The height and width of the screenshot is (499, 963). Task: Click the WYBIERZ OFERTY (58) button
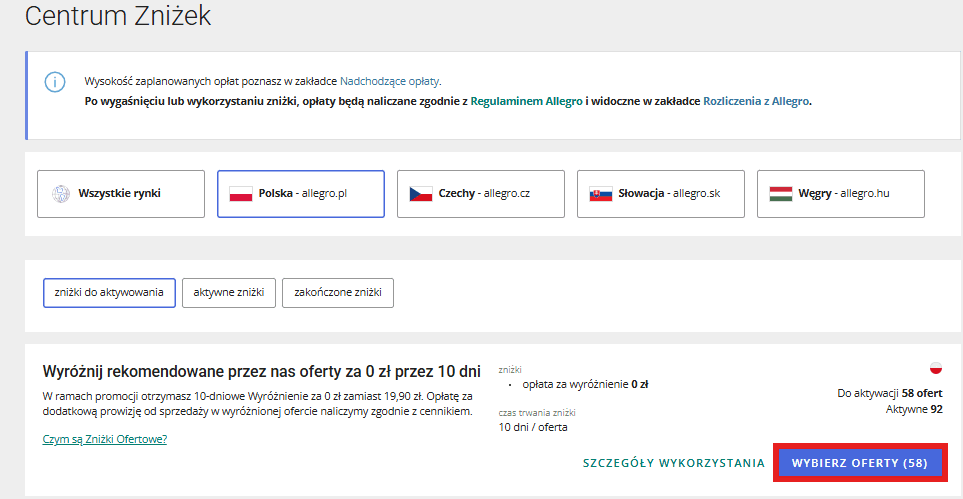(860, 463)
